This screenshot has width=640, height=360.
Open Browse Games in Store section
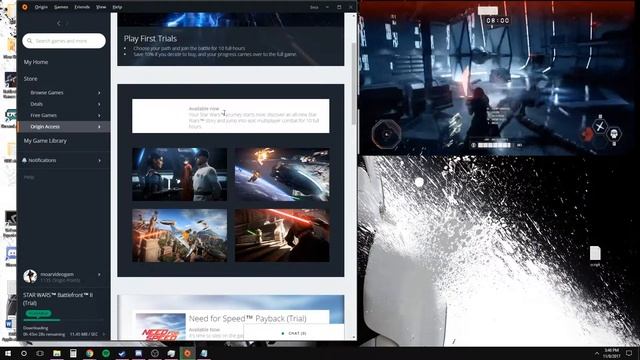[47, 93]
